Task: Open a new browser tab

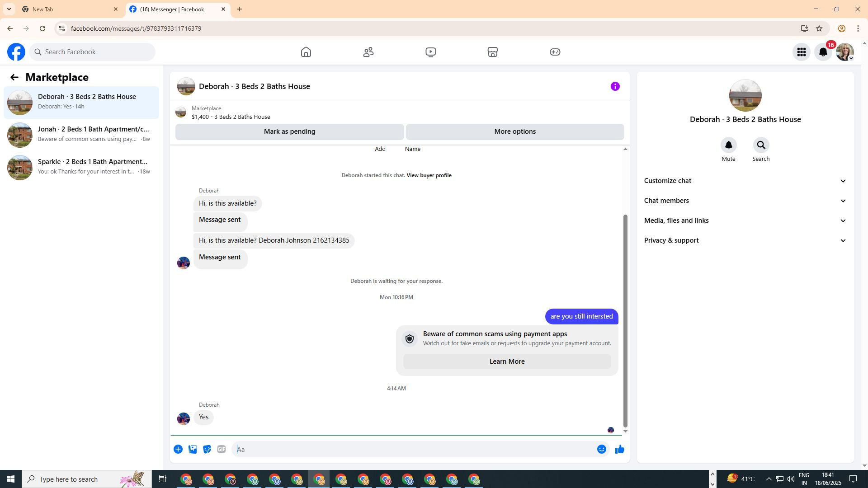Action: click(240, 9)
